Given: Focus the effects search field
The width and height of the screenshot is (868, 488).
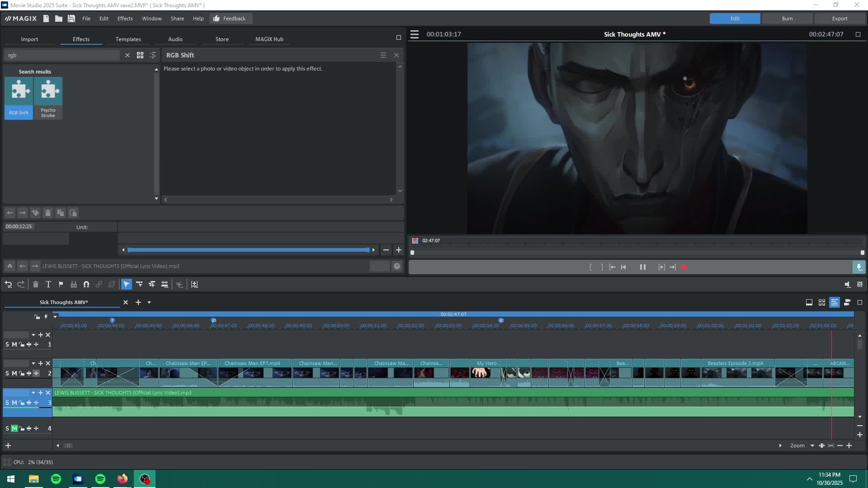Looking at the screenshot, I should pyautogui.click(x=62, y=55).
